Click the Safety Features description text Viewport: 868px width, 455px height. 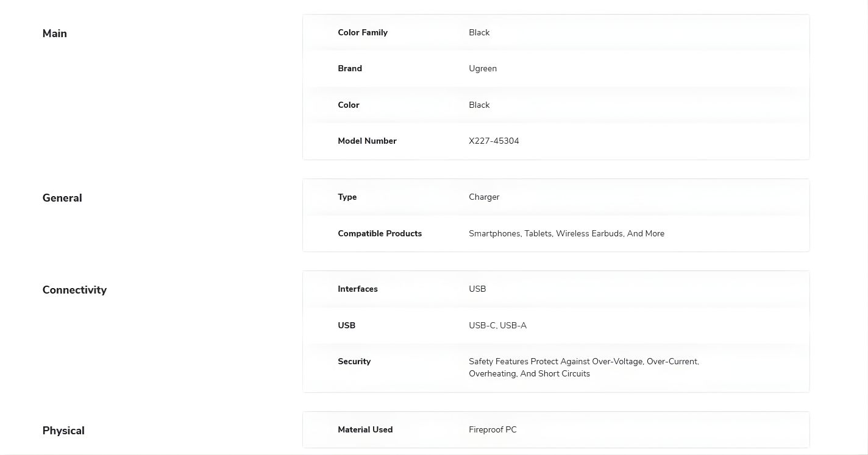(x=583, y=367)
